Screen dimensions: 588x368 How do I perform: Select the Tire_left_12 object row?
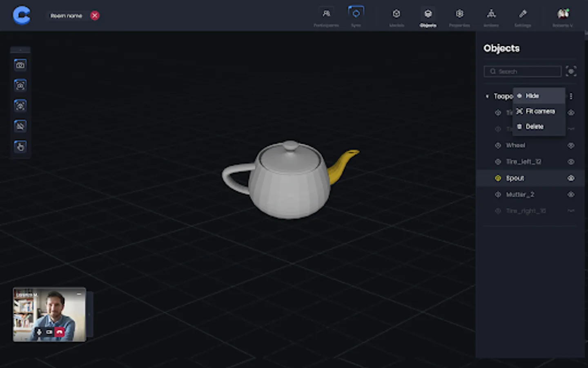pyautogui.click(x=530, y=162)
